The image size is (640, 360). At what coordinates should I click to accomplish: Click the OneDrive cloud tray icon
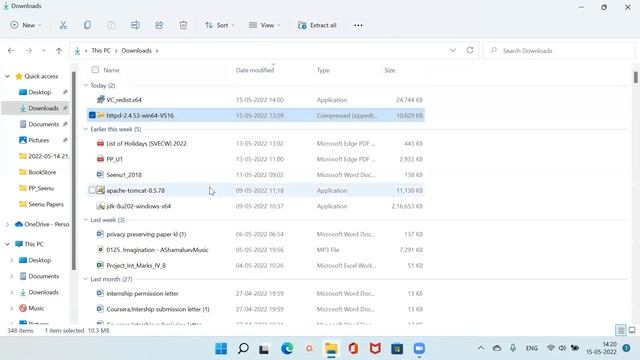[x=497, y=348]
